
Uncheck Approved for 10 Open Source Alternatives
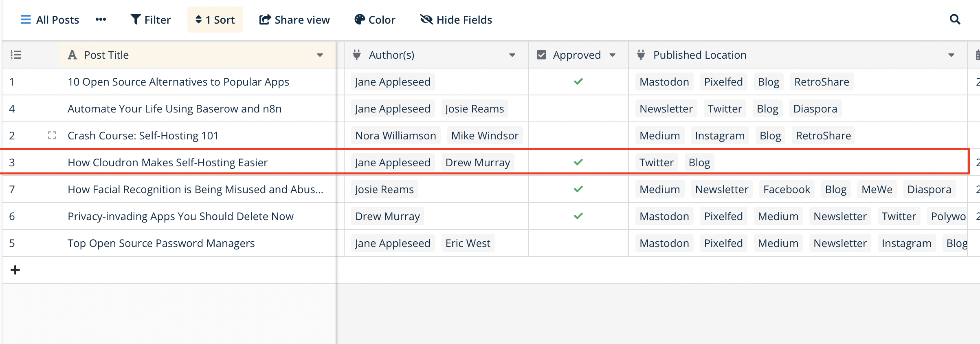click(578, 82)
